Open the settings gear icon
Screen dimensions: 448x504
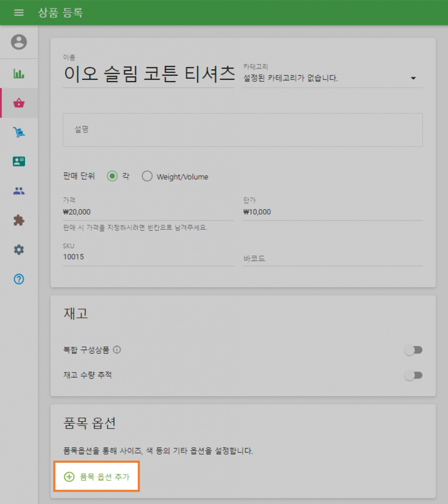coord(19,250)
